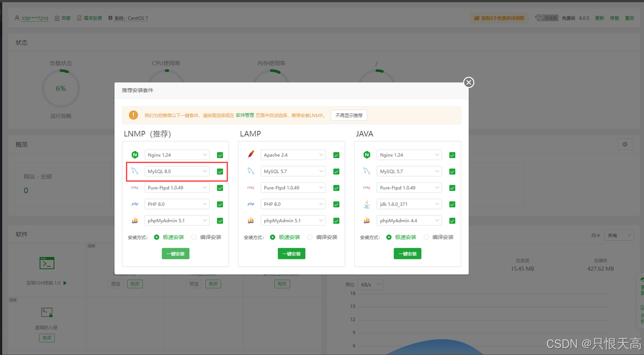Click the MySQL dolphin icon in LNMP
Viewport: 644px width, 355px height.
pos(135,171)
